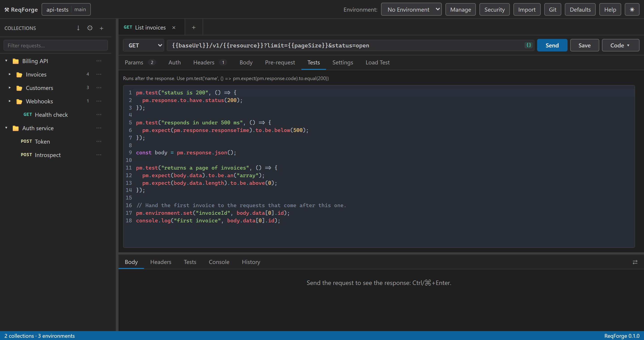The image size is (644, 340).
Task: Expand the Invoices folder
Action: pos(10,74)
